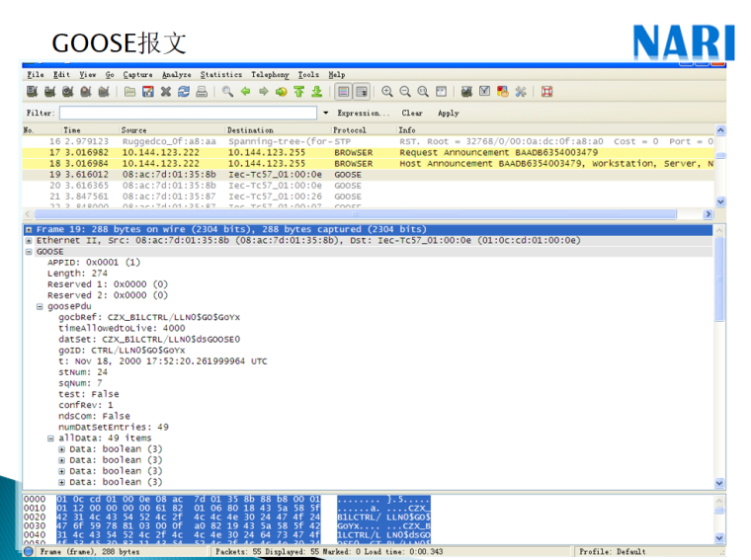This screenshot has height=560, width=751.
Task: Click the Zoom in toolbar icon
Action: 387,92
